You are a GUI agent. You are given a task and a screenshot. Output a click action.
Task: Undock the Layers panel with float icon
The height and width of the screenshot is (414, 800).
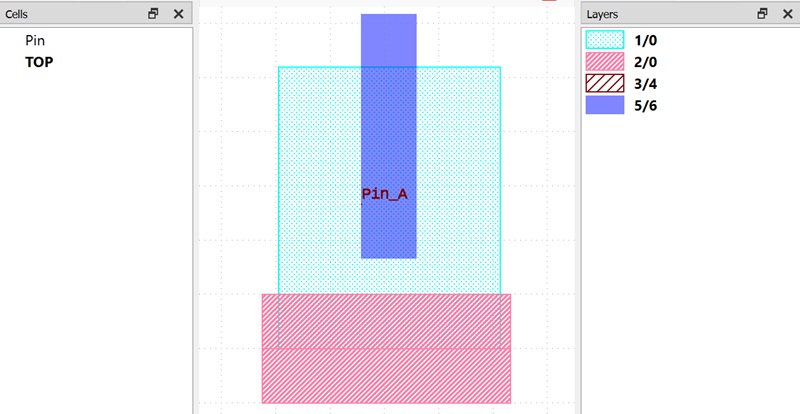point(762,14)
